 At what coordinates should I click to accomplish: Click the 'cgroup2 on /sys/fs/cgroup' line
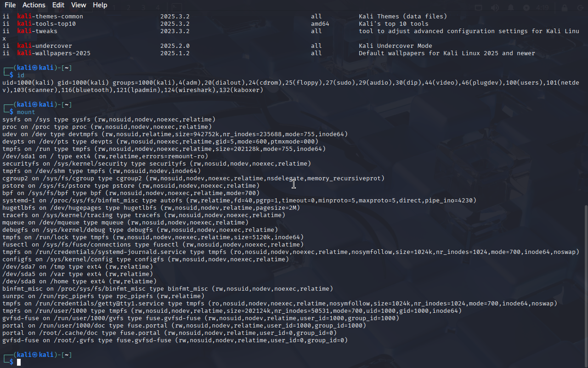193,178
